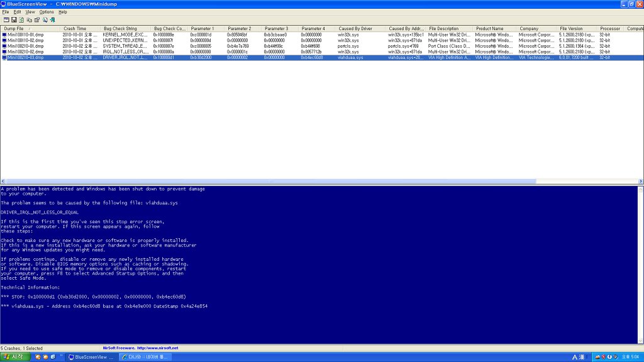Open the View menu
The image size is (644, 362).
[30, 12]
